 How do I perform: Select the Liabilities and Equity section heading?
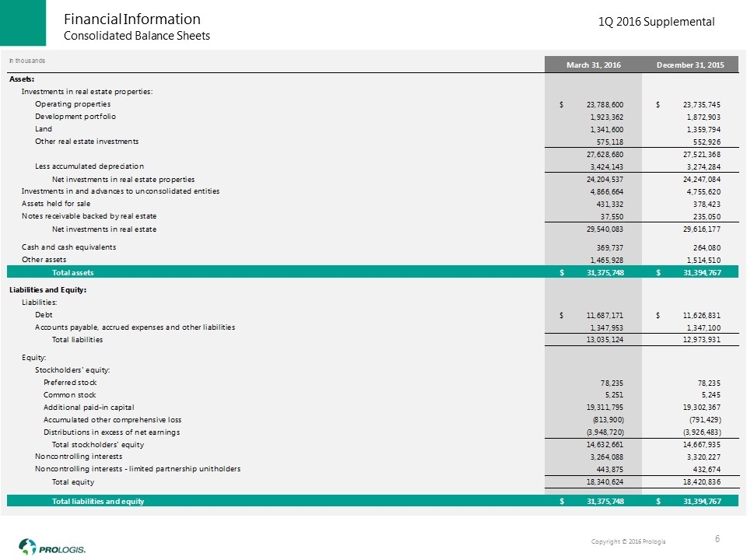pos(47,290)
